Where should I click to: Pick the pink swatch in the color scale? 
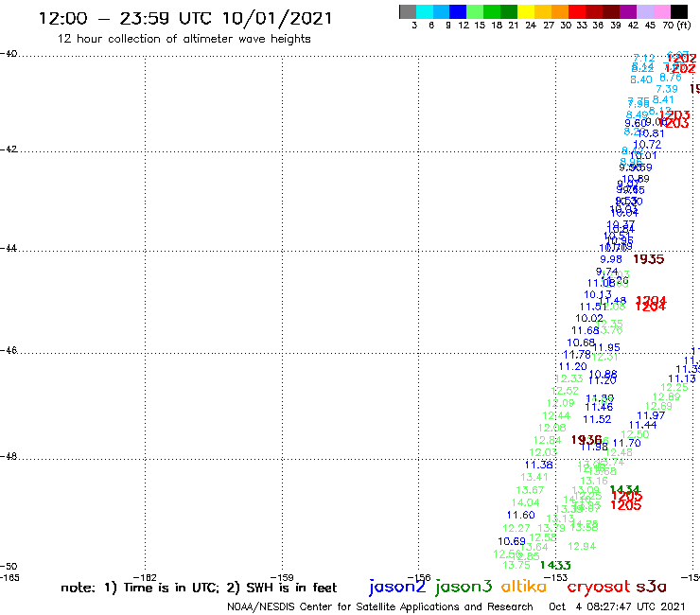click(661, 11)
